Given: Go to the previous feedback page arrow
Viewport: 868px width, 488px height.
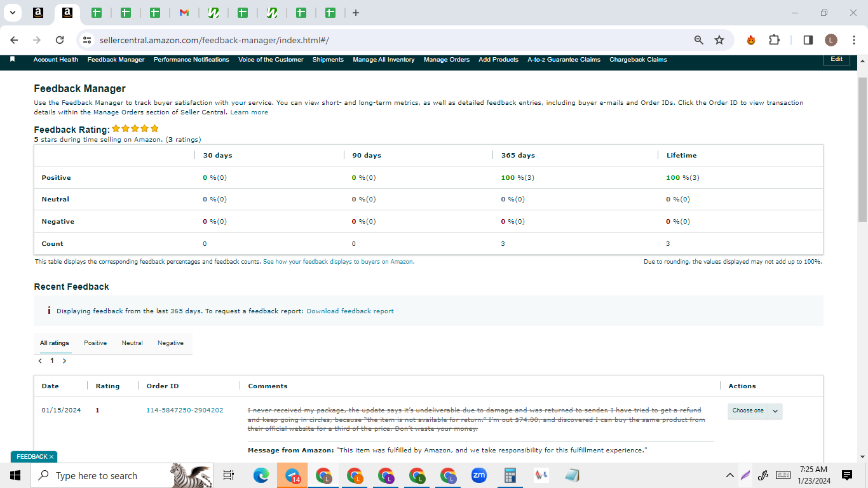Looking at the screenshot, I should pos(40,361).
